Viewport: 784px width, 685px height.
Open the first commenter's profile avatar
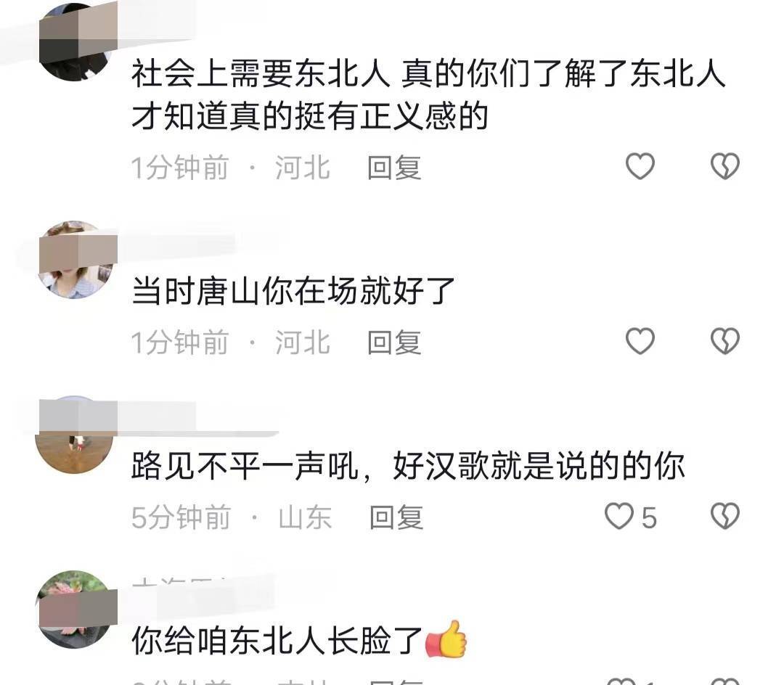76,42
